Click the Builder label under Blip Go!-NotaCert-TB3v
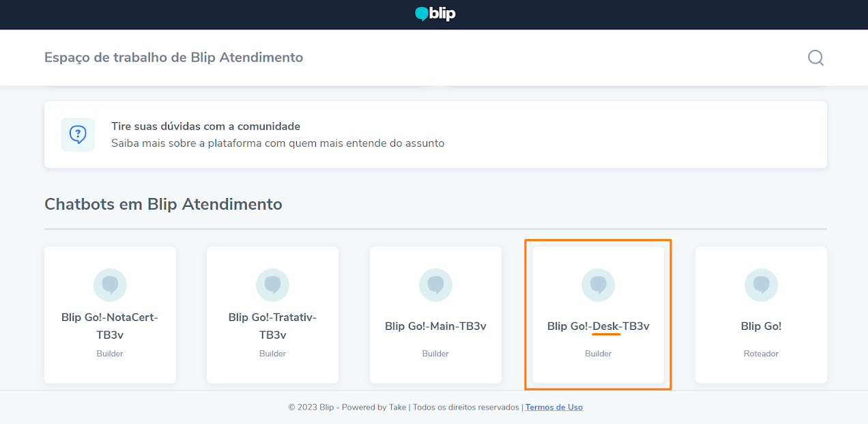Viewport: 868px width, 424px height. point(110,354)
